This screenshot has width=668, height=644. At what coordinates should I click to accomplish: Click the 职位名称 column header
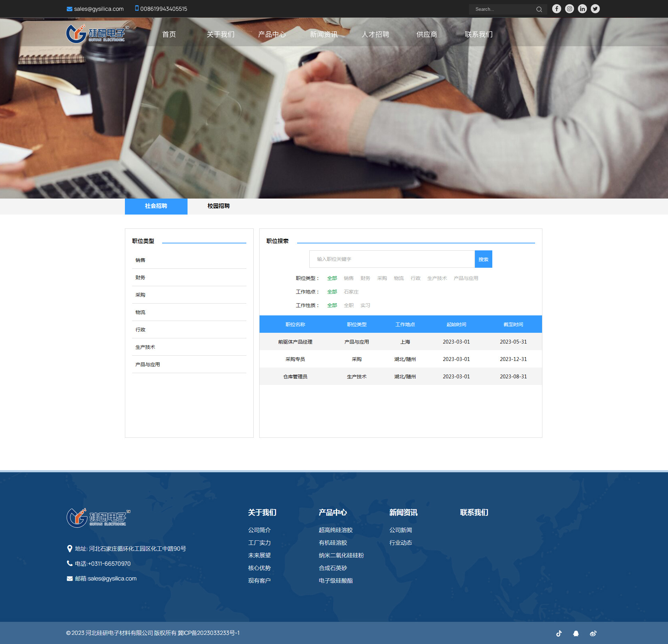click(295, 324)
